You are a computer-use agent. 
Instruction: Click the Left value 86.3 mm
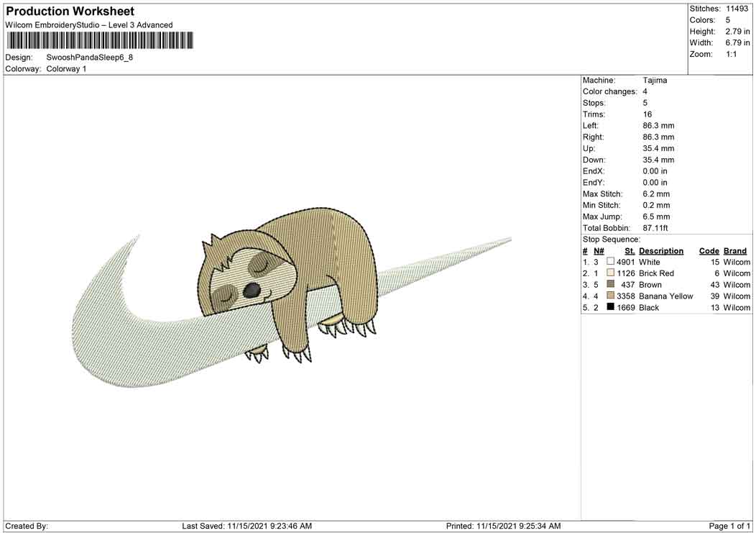(x=658, y=126)
